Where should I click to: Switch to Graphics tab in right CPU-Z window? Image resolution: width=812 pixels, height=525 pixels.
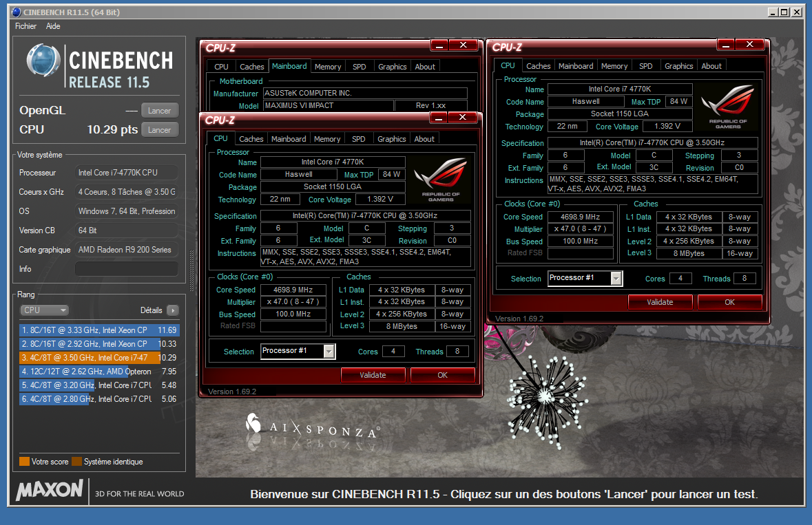coord(679,66)
